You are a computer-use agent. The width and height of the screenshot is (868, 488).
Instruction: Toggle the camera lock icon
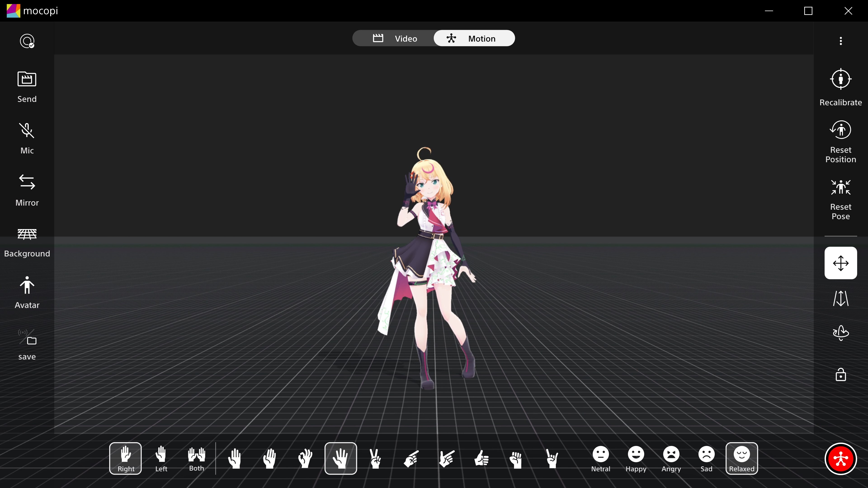tap(840, 375)
